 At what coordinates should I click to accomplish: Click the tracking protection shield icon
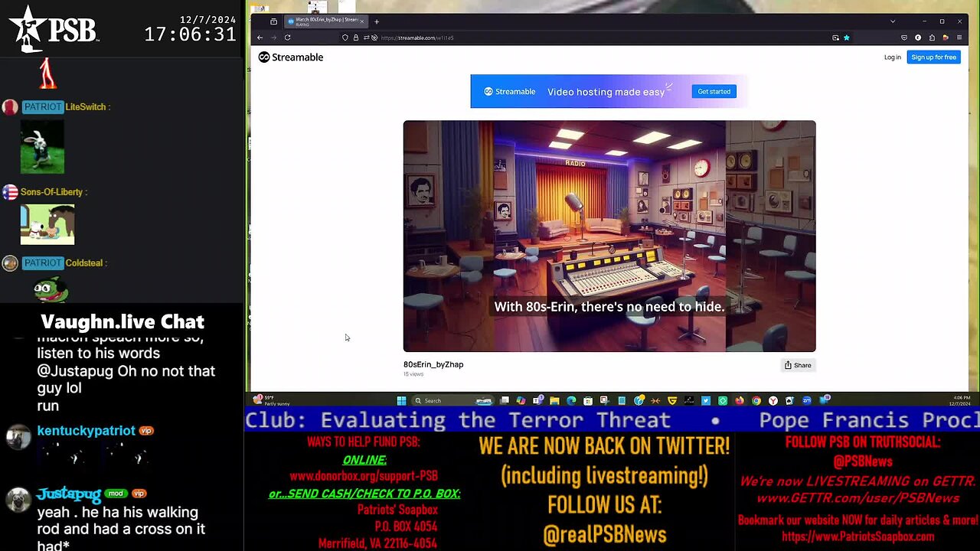coord(345,37)
